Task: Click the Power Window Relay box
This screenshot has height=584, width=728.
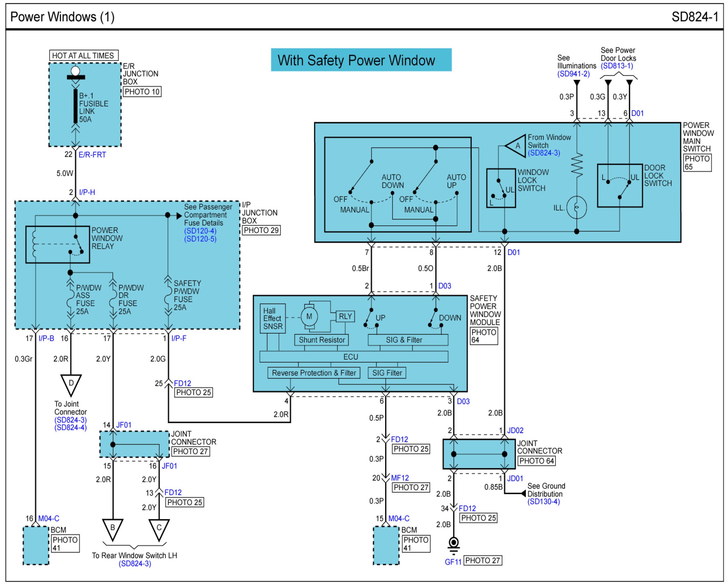Action: (x=58, y=244)
